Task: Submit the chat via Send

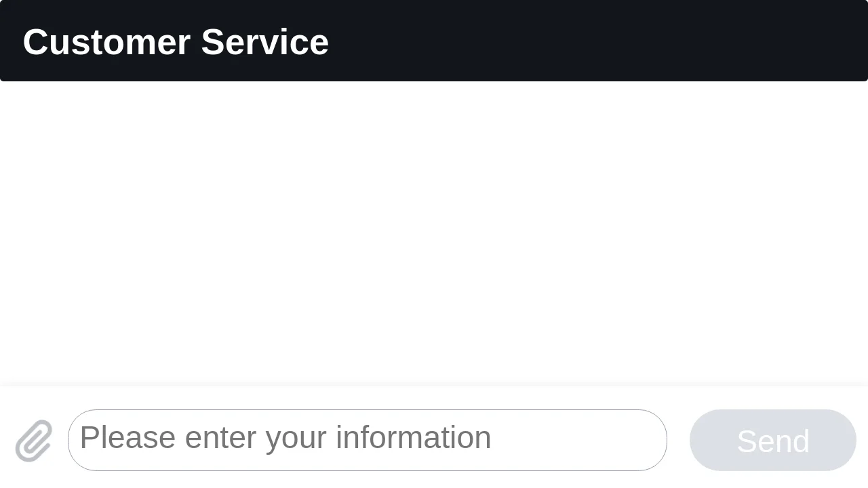Action: coord(773,441)
